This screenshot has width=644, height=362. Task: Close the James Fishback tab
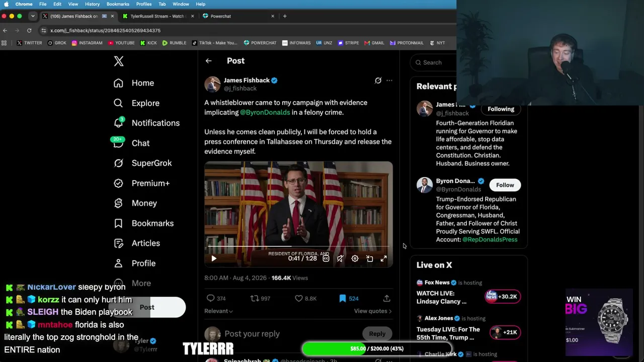(x=112, y=16)
